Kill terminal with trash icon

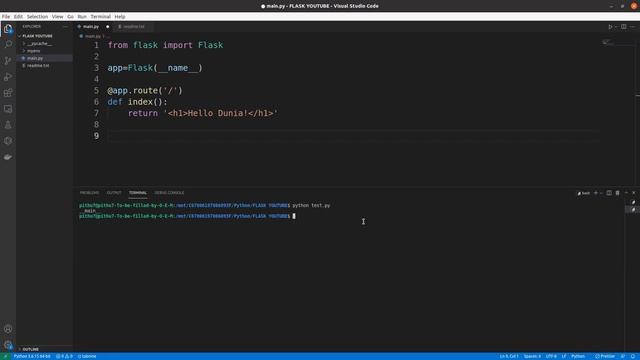tap(618, 193)
